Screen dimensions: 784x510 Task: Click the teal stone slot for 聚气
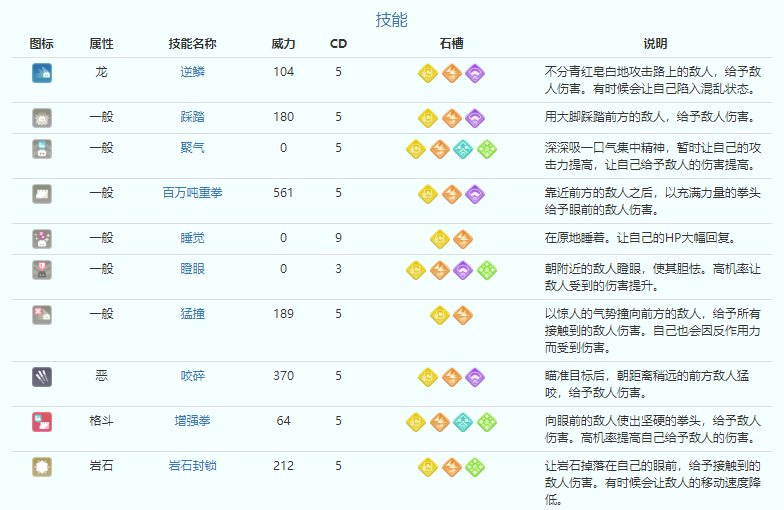(463, 150)
